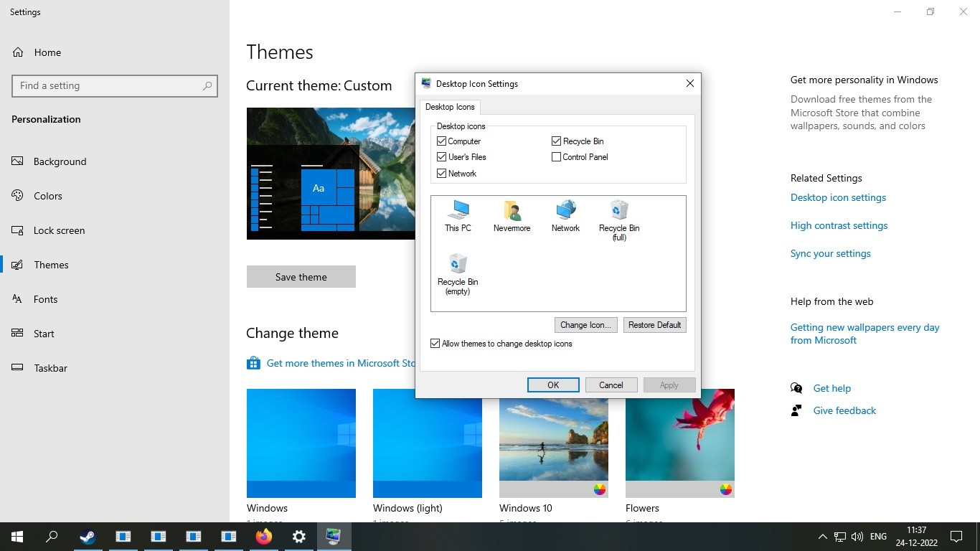Click the Change Icon... button
The image size is (980, 551).
click(586, 325)
